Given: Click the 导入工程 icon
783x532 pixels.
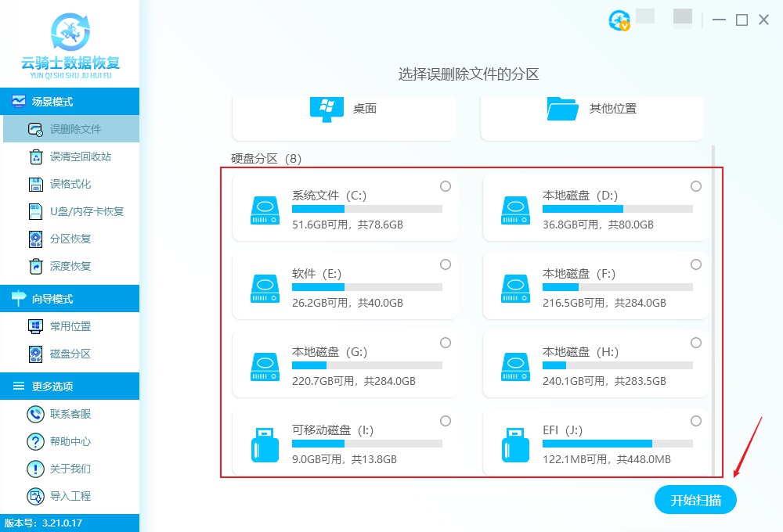Looking at the screenshot, I should pos(35,496).
